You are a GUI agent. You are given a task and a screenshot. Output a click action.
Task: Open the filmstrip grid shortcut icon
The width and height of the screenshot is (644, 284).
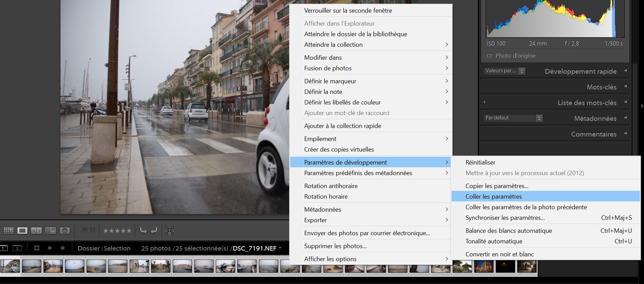(37, 248)
